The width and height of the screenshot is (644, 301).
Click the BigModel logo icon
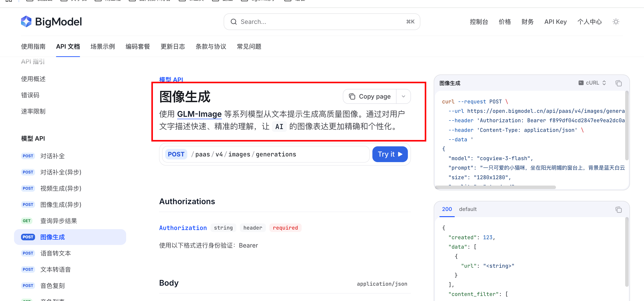tap(26, 22)
